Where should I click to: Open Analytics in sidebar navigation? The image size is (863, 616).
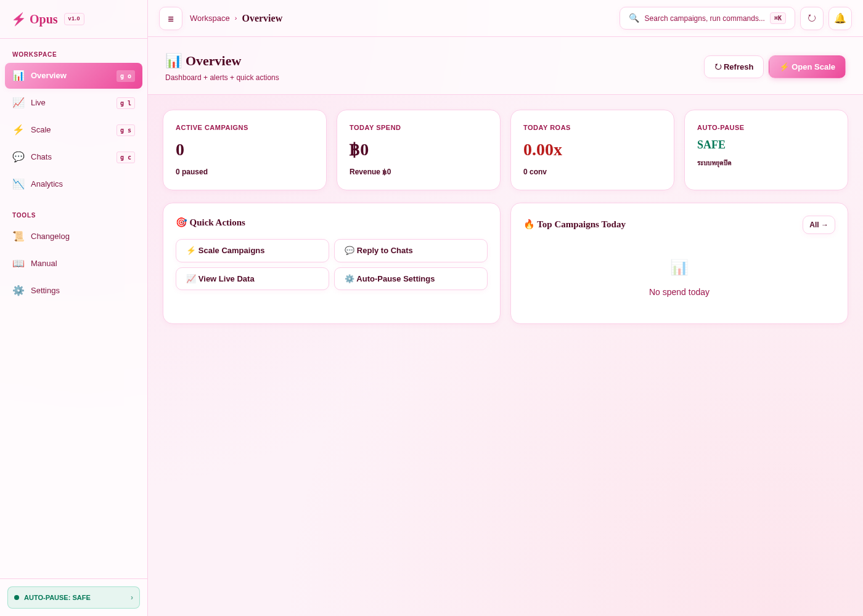coord(73,184)
